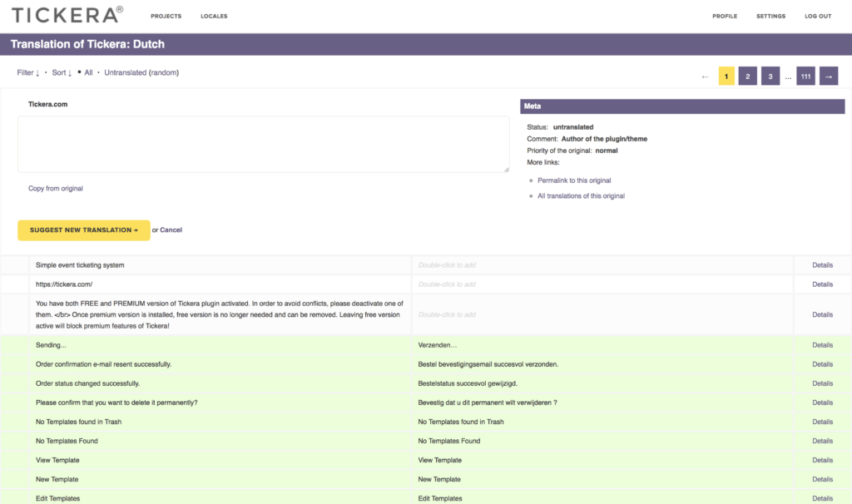Image resolution: width=852 pixels, height=504 pixels.
Task: Select the 'Simple event ticketing system' original text
Action: pyautogui.click(x=80, y=265)
